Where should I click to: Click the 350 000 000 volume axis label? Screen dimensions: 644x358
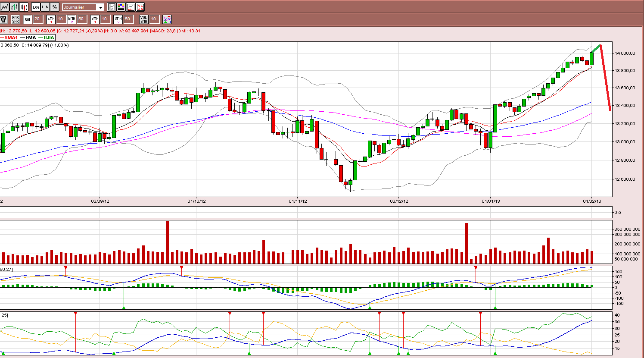click(626, 229)
